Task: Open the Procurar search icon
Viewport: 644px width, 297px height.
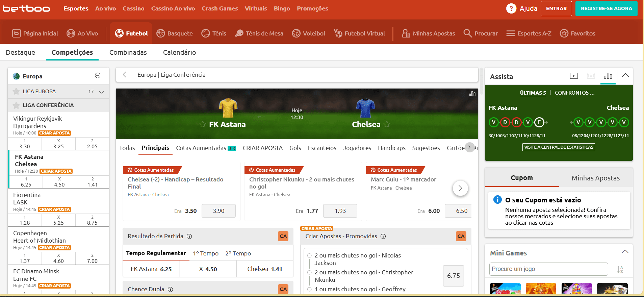Action: click(x=467, y=33)
